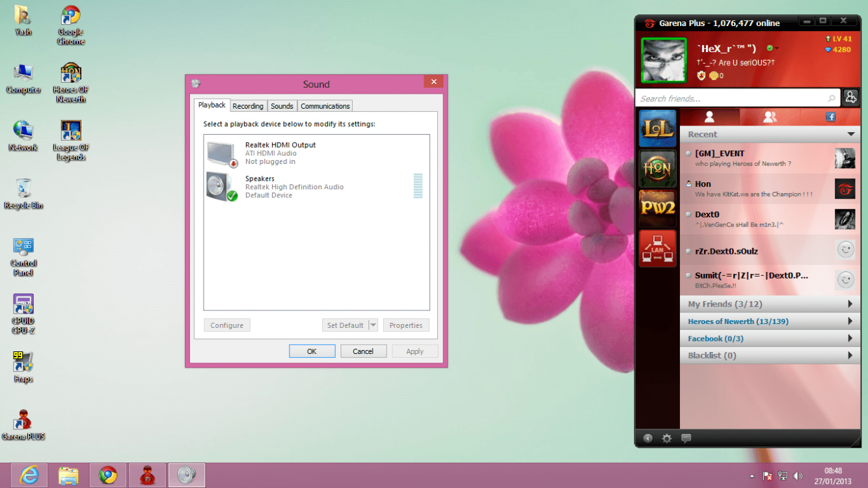Click the Action Center flag in system tray
The height and width of the screenshot is (488, 868).
coord(768,476)
